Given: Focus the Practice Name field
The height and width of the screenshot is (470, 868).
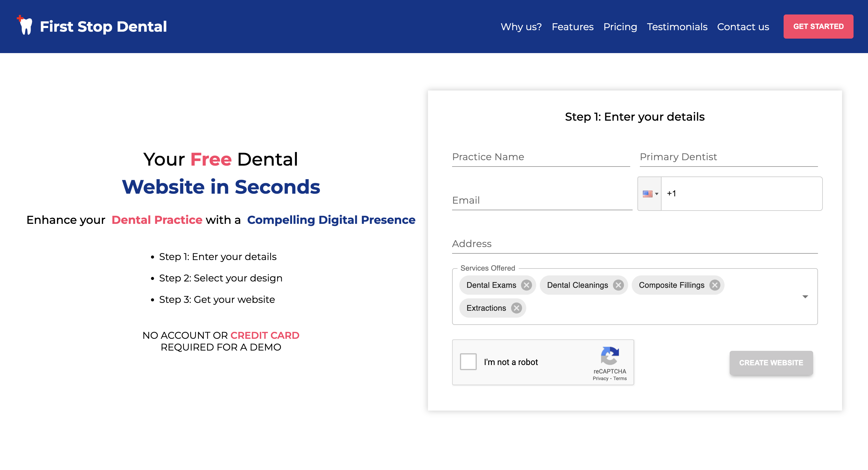Looking at the screenshot, I should point(540,157).
